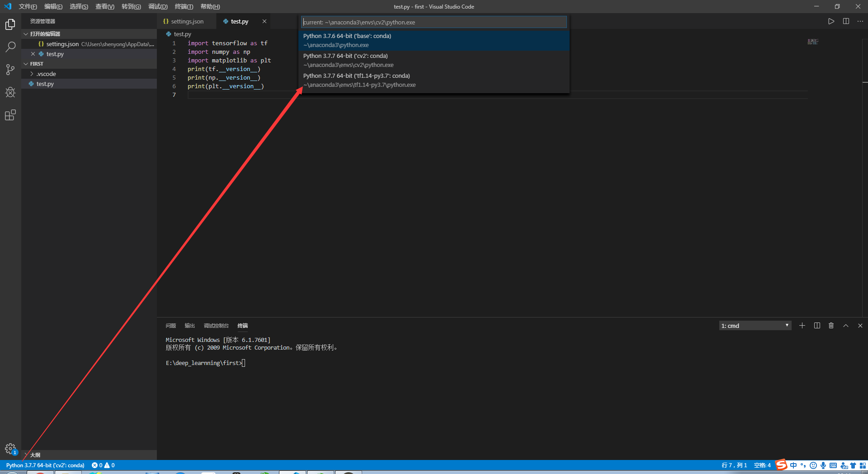Open the 调试(D) menu
The height and width of the screenshot is (474, 868).
(x=157, y=6)
